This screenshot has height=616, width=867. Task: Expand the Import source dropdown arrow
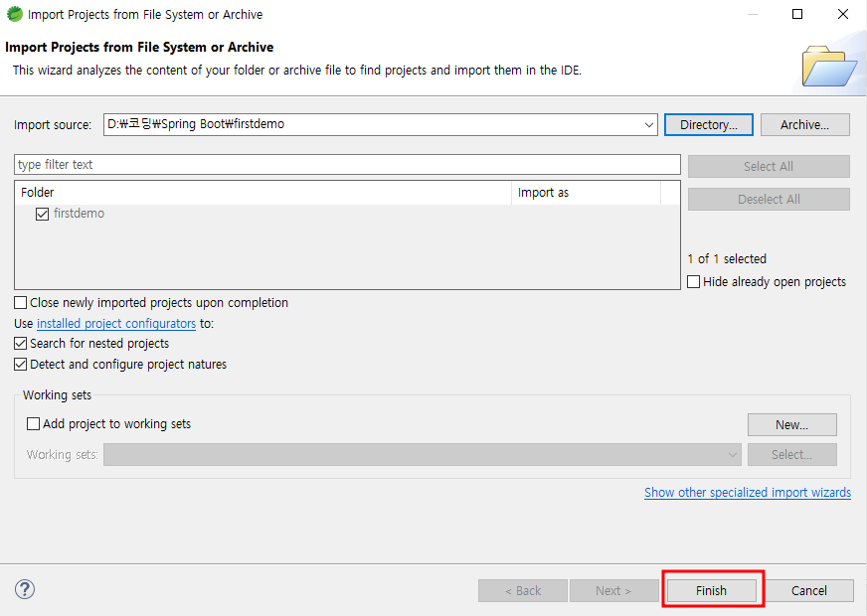pyautogui.click(x=648, y=125)
